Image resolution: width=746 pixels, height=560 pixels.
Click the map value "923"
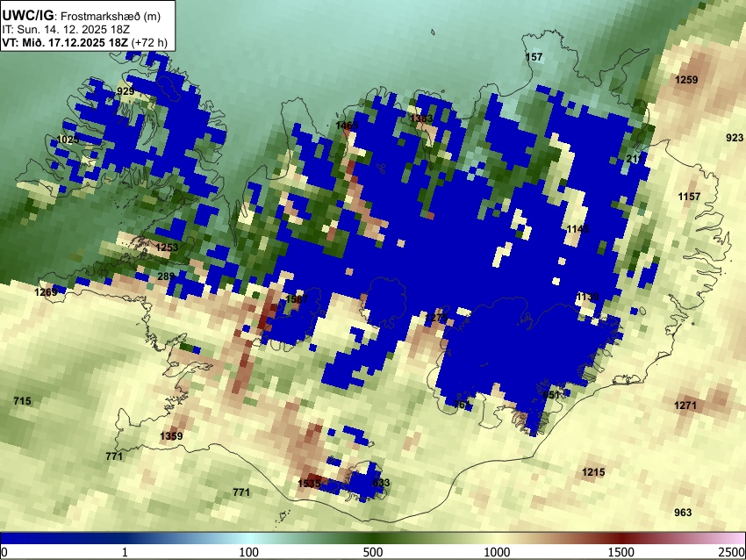click(735, 138)
